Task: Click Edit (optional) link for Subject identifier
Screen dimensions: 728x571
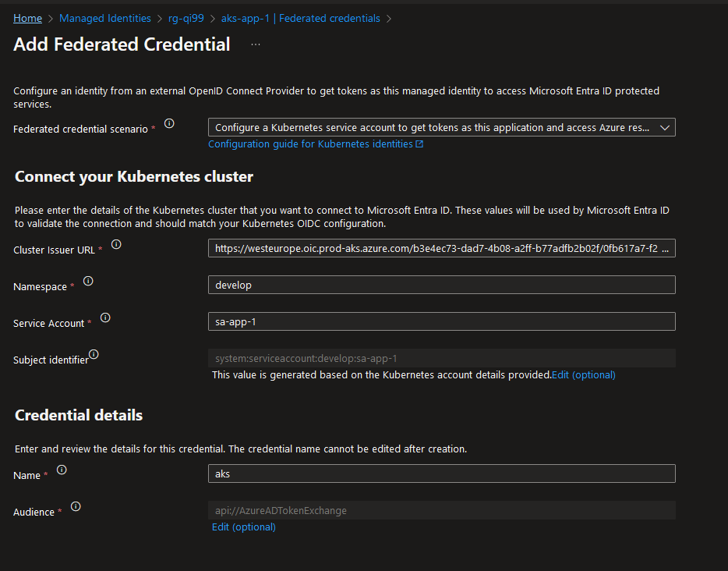Action: pyautogui.click(x=584, y=375)
